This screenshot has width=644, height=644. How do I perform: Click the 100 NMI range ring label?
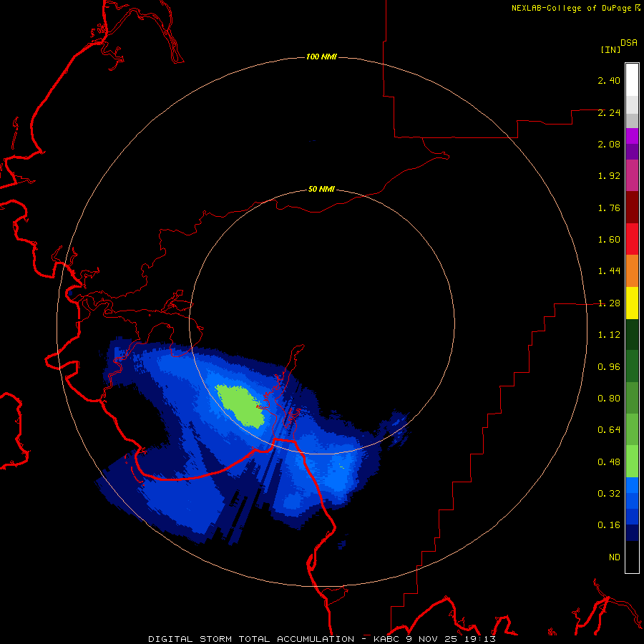coord(321,57)
